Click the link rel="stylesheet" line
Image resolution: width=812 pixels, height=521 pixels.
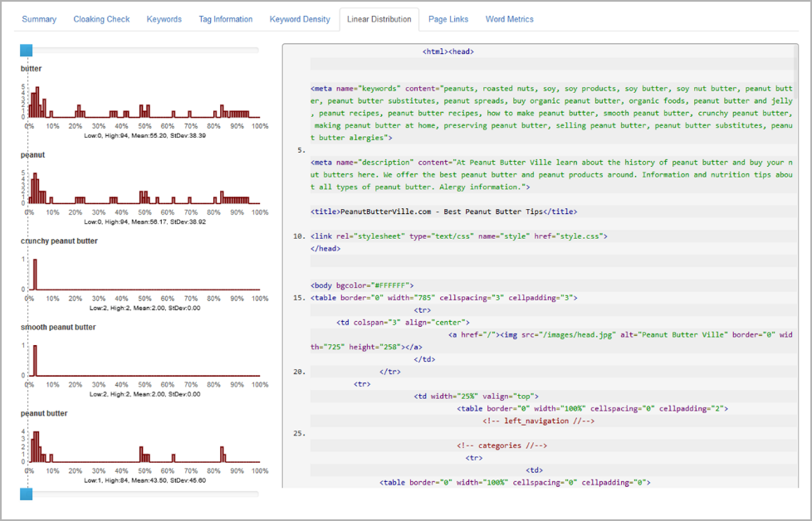tap(459, 236)
